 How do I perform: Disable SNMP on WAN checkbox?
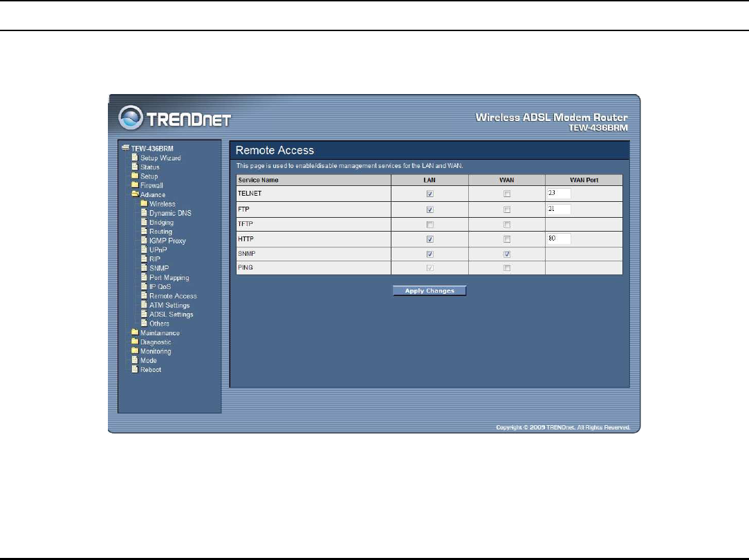click(x=507, y=254)
